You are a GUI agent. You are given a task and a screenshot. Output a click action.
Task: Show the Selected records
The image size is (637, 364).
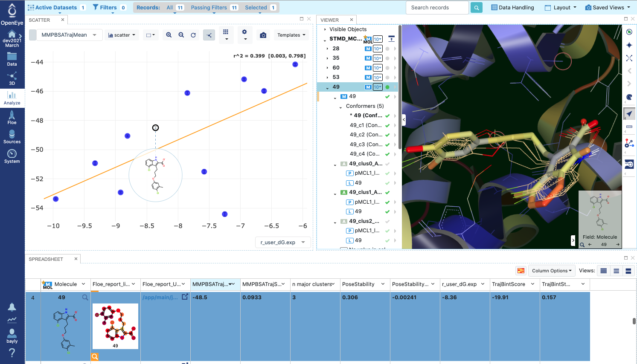point(261,8)
